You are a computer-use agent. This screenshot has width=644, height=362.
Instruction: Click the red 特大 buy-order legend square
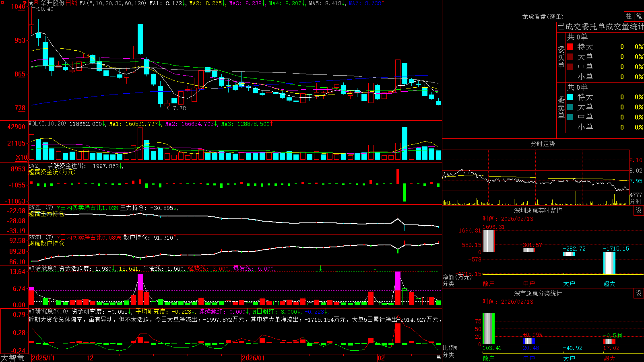pos(570,47)
